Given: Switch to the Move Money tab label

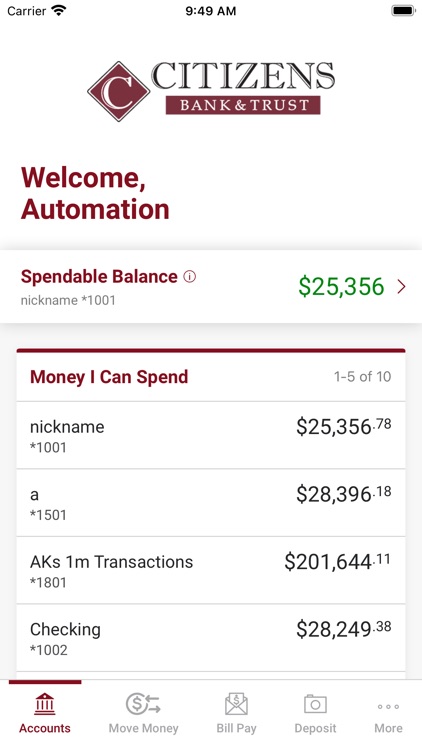Looking at the screenshot, I should (x=143, y=728).
